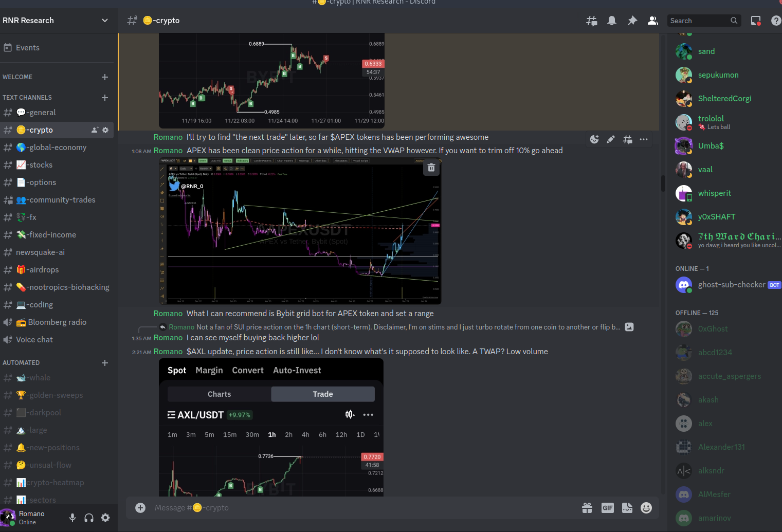The height and width of the screenshot is (532, 782).
Task: Create channel in AUTOMATED category
Action: (x=105, y=363)
